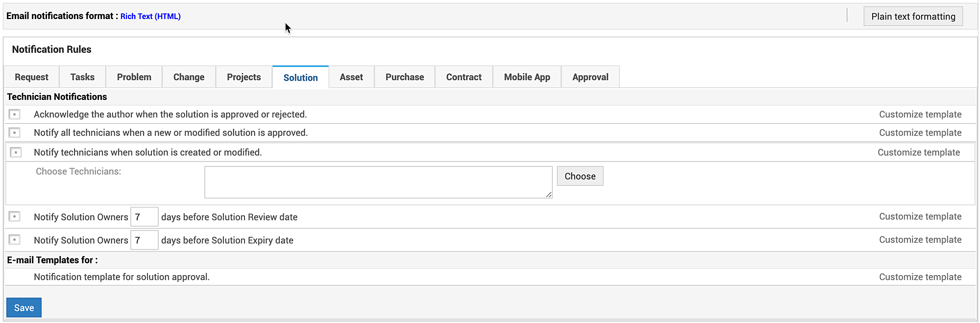The width and height of the screenshot is (980, 323).
Task: Toggle the acknowledge author on approval checkbox
Action: pyautogui.click(x=15, y=115)
